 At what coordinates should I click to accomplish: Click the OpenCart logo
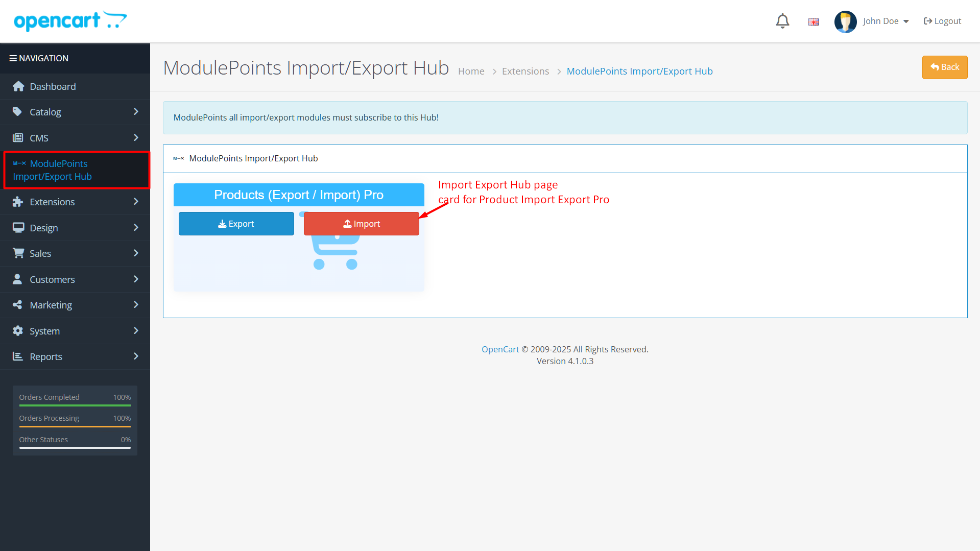click(70, 21)
